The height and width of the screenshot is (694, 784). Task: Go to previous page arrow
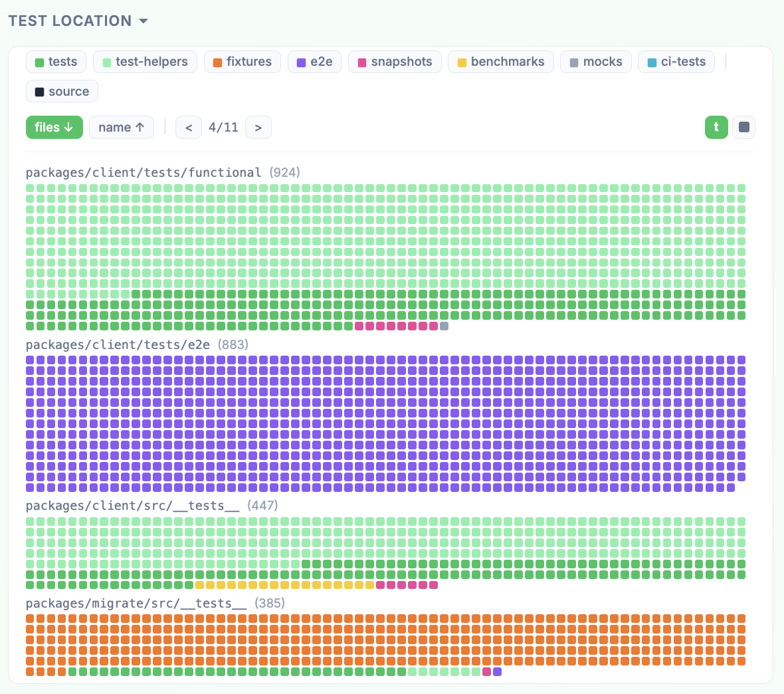click(x=189, y=128)
